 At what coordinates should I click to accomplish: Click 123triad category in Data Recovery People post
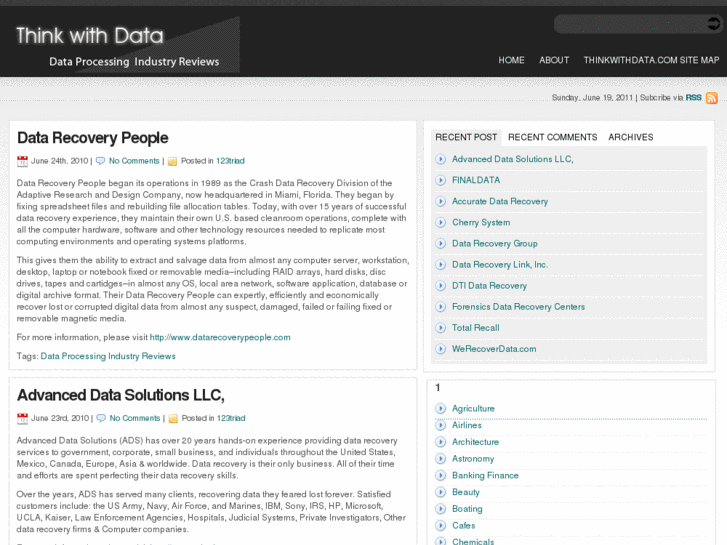(230, 161)
